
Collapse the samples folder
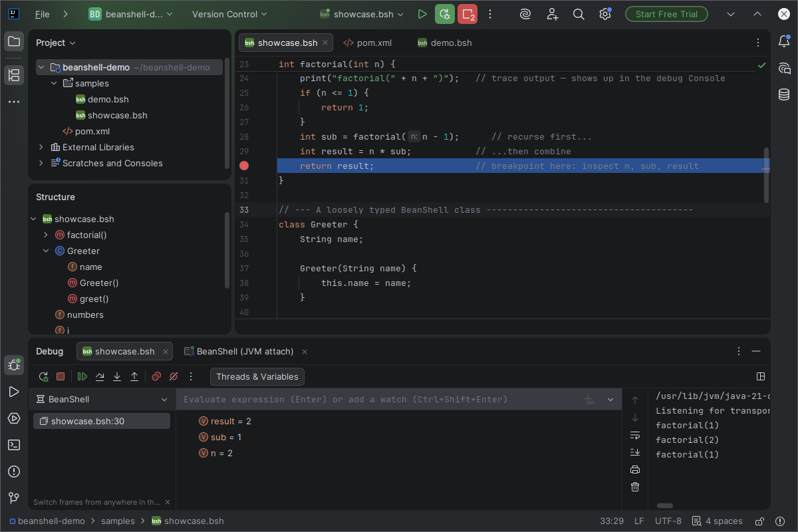[x=54, y=83]
